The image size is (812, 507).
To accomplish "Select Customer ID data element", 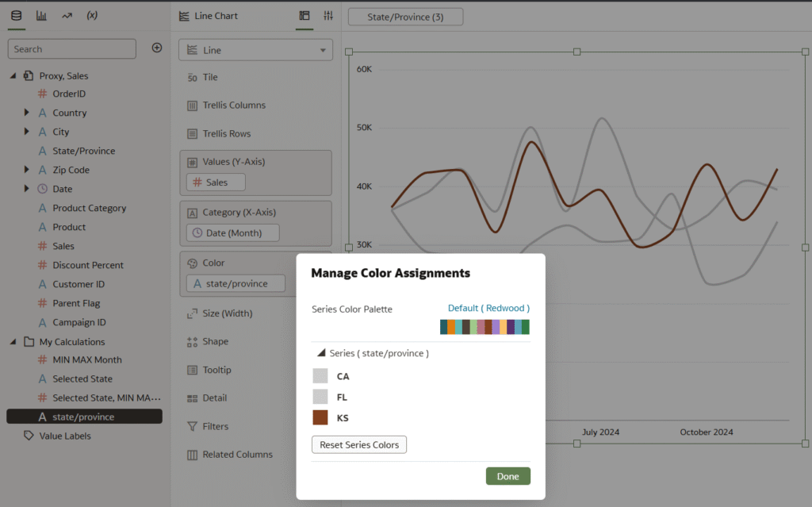I will tap(79, 284).
